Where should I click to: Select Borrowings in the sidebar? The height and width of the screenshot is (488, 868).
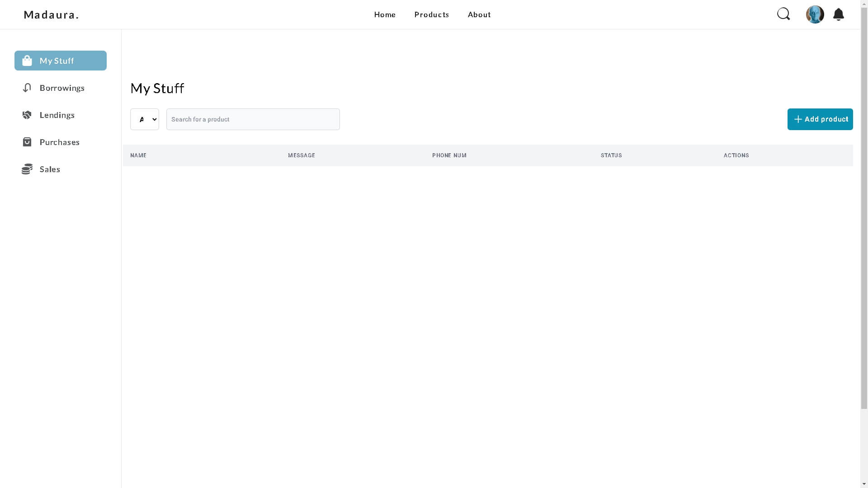point(62,88)
